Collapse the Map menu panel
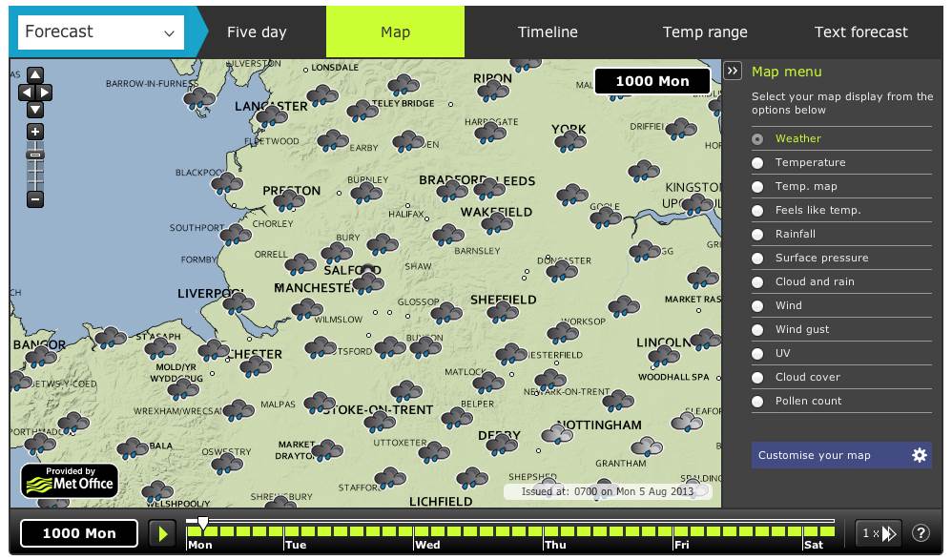 click(x=733, y=72)
